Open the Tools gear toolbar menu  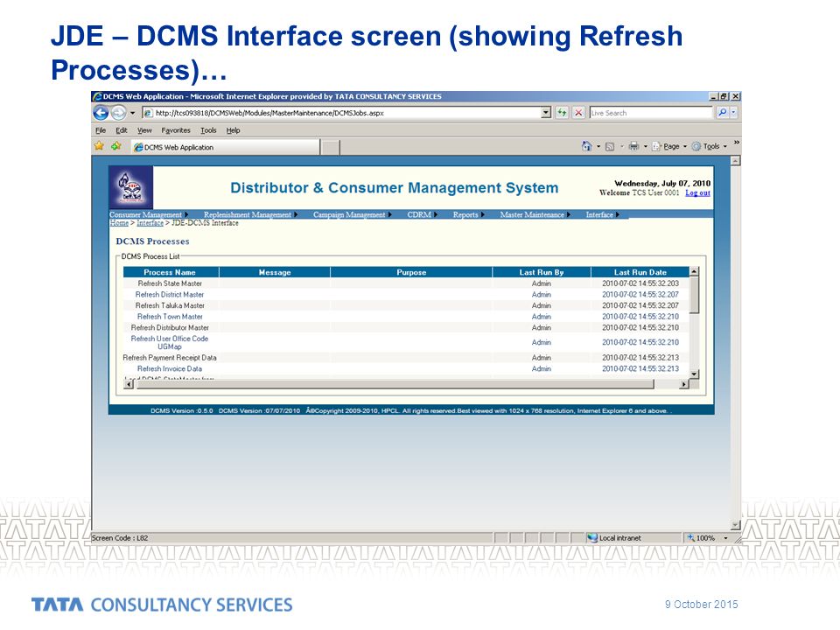click(x=710, y=146)
